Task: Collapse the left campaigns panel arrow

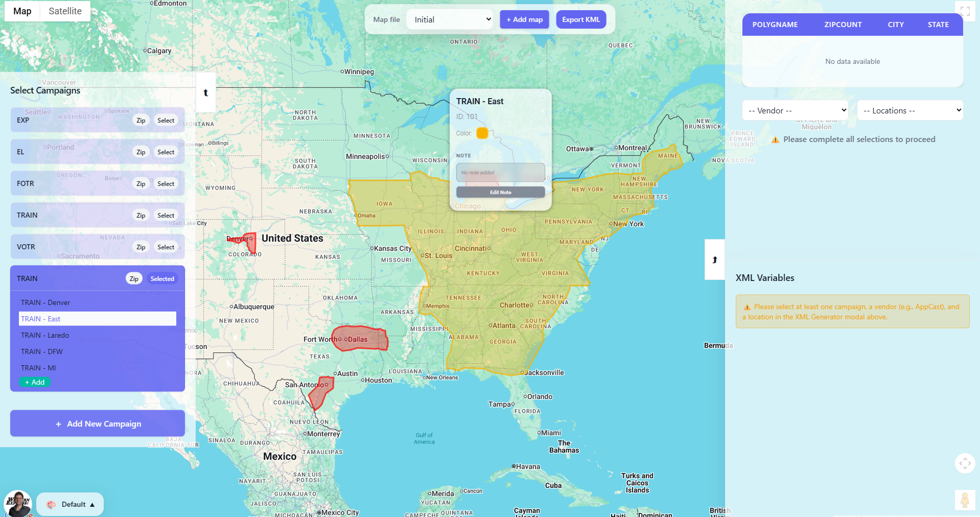Action: click(206, 92)
